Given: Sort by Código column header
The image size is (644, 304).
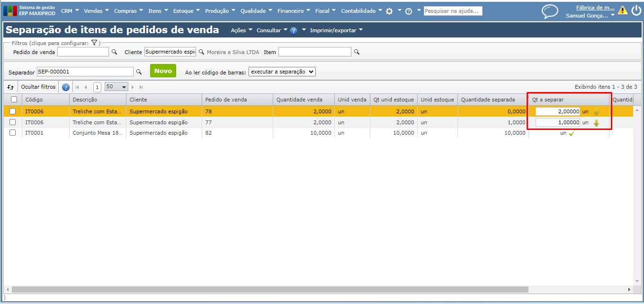Looking at the screenshot, I should point(45,100).
